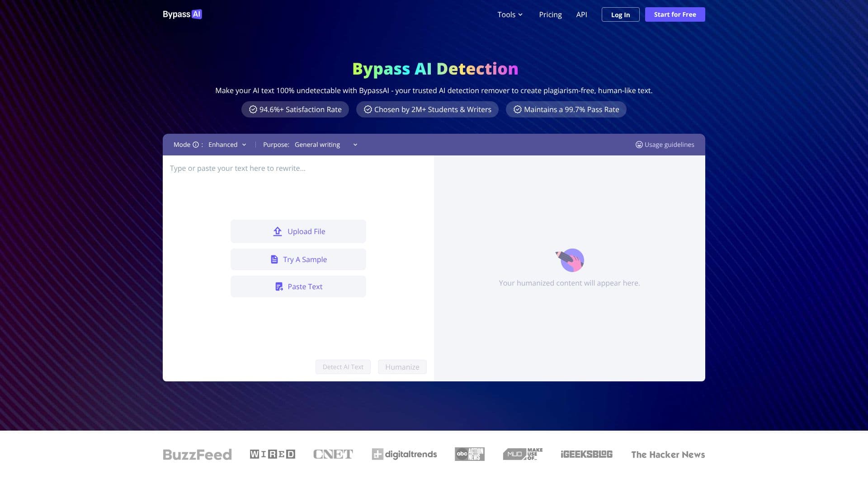The image size is (868, 488).
Task: Click the digitaltrends logo
Action: (x=404, y=454)
